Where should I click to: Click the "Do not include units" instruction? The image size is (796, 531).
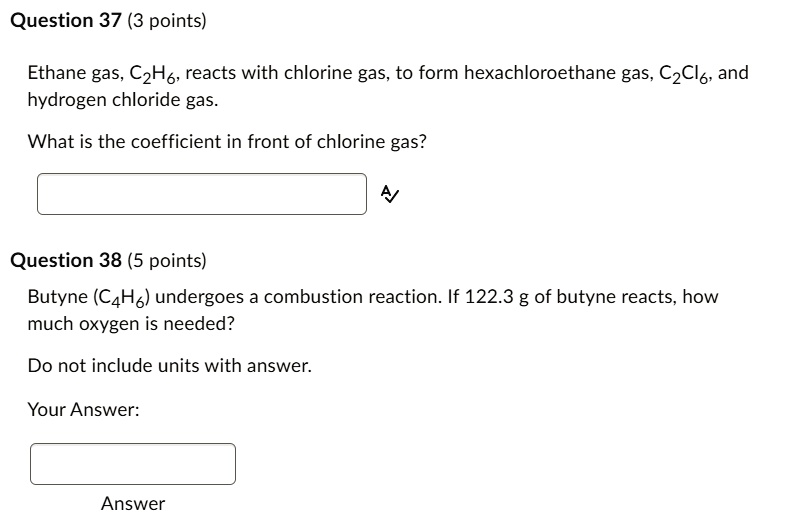tap(169, 366)
